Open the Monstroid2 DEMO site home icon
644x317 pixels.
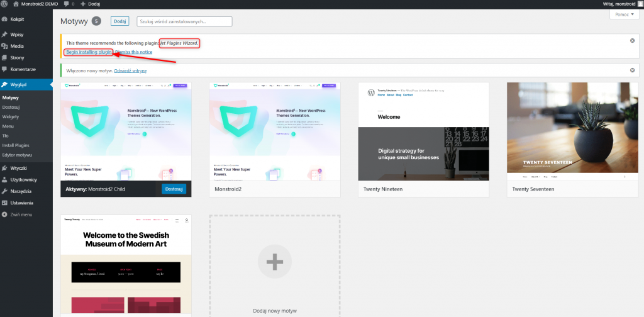[16, 4]
